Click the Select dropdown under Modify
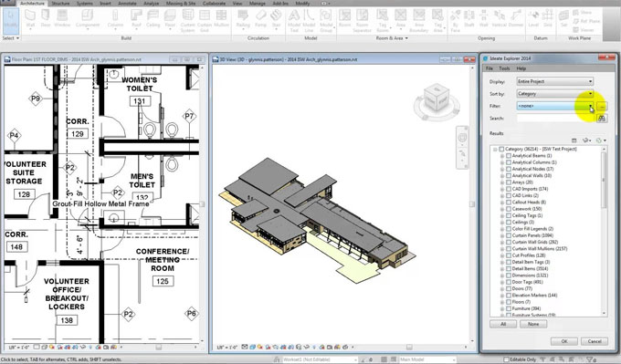The width and height of the screenshot is (621, 364). pyautogui.click(x=11, y=38)
